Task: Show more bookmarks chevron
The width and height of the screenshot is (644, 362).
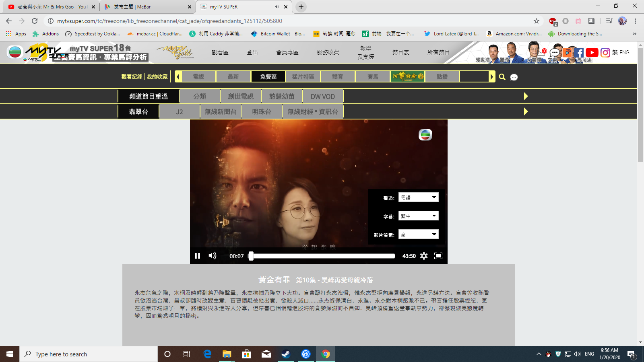Action: (x=635, y=34)
